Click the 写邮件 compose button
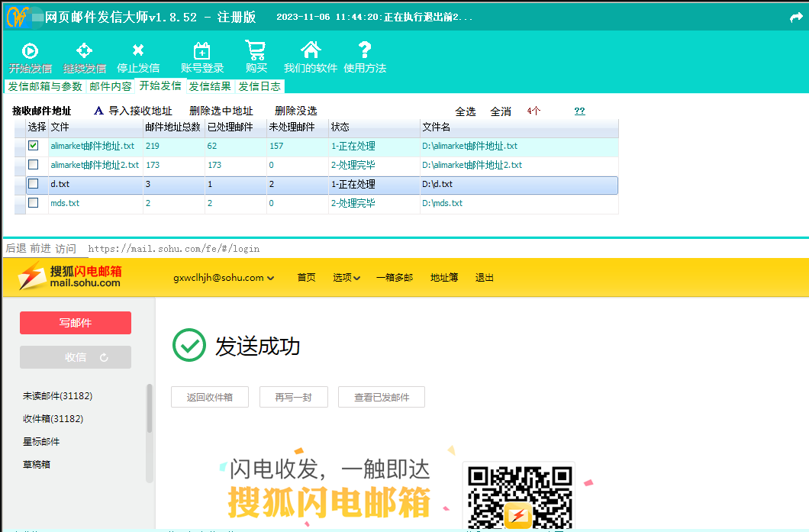This screenshot has height=532, width=809. click(x=76, y=323)
